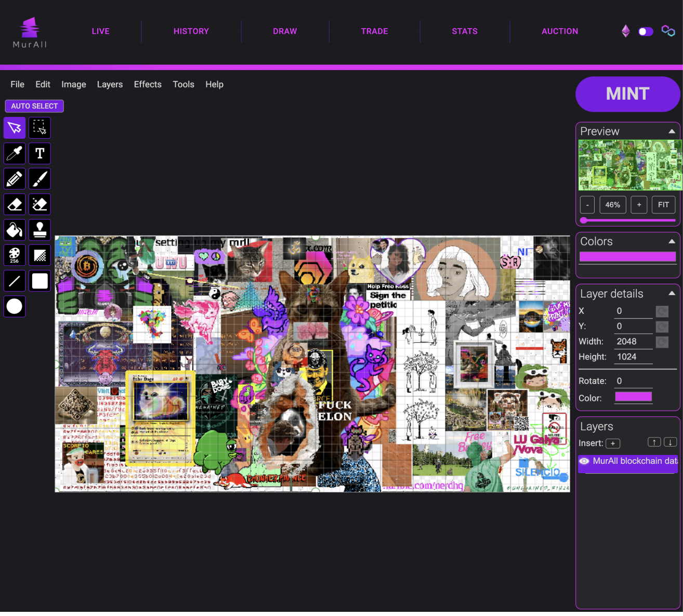
Task: Toggle the AUTO SELECT option
Action: pos(34,106)
